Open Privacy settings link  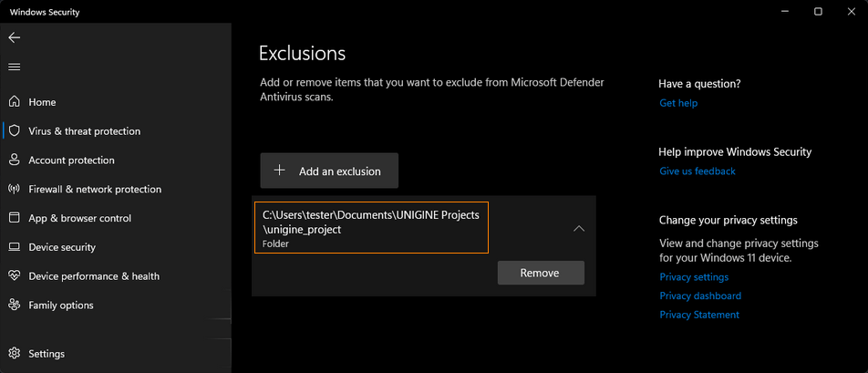pos(694,276)
